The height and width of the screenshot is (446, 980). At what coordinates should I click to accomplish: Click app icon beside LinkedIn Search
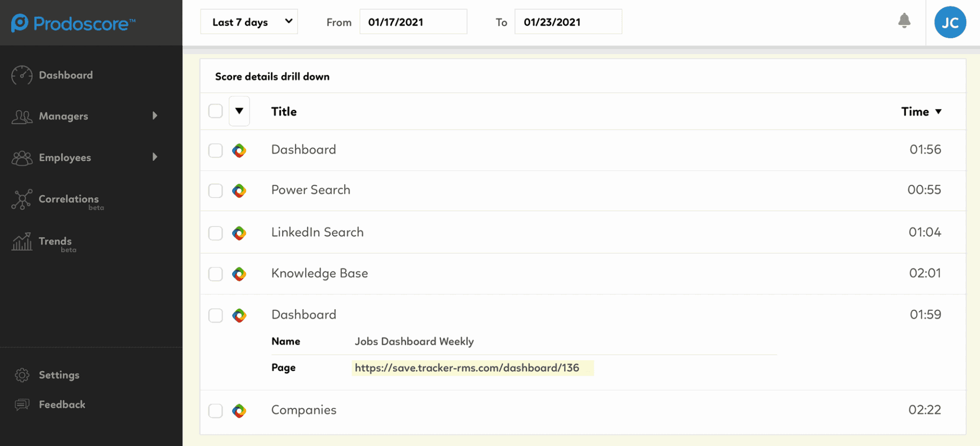pyautogui.click(x=239, y=233)
